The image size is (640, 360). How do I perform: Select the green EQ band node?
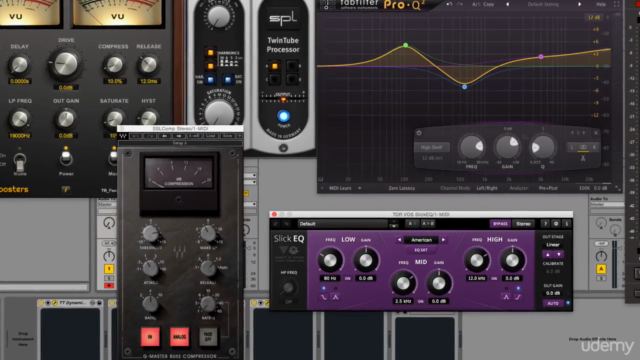(405, 45)
